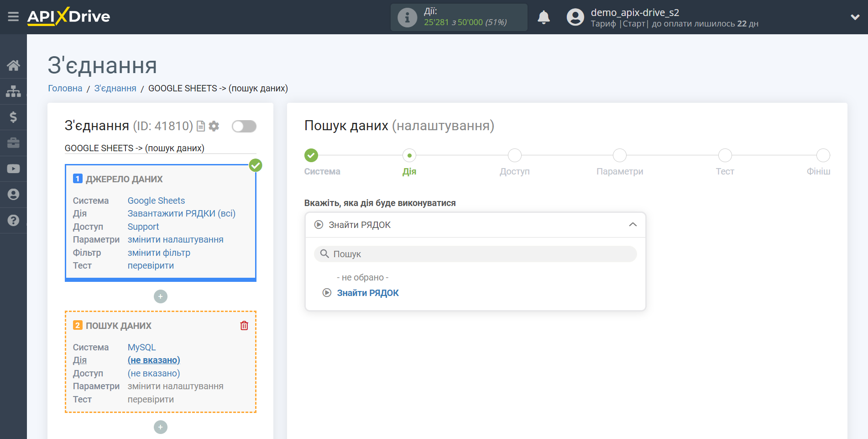Click the ДЖЕРЕЛО ДАНИХ block header
868x439 pixels.
pyautogui.click(x=124, y=179)
